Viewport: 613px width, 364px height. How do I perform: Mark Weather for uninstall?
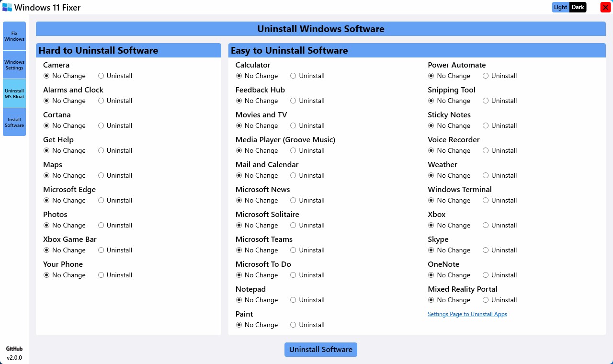pyautogui.click(x=486, y=175)
